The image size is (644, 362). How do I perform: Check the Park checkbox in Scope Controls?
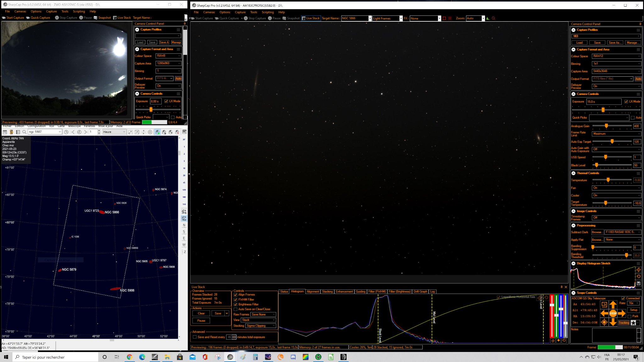click(630, 316)
